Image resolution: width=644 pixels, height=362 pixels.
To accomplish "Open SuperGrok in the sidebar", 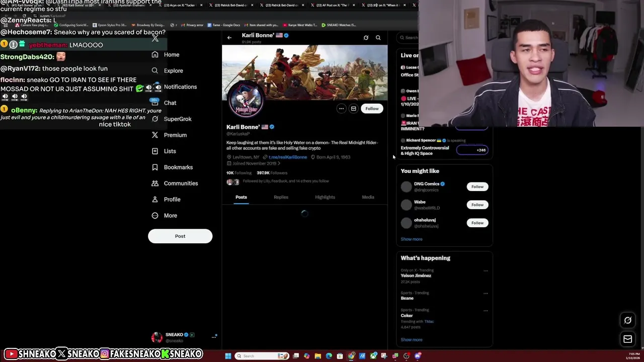I will coord(172,119).
